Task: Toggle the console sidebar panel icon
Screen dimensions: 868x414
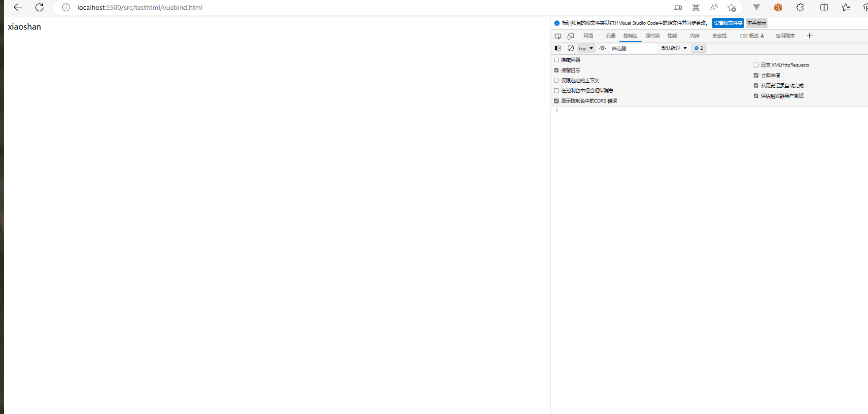Action: 558,48
